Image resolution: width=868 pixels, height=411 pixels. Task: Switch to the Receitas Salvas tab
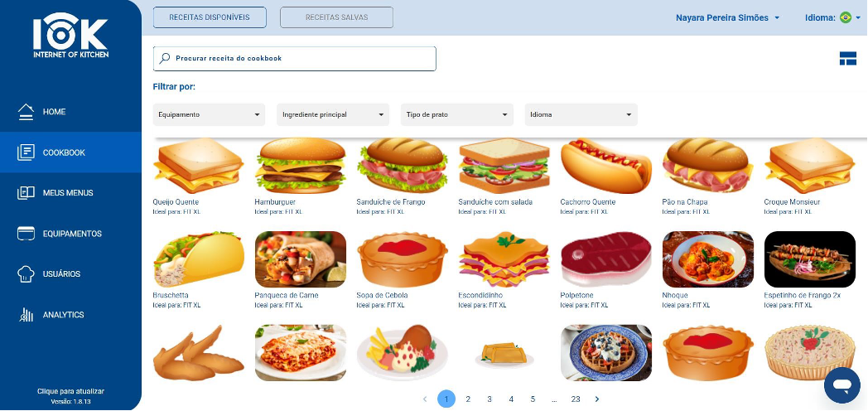coord(336,17)
